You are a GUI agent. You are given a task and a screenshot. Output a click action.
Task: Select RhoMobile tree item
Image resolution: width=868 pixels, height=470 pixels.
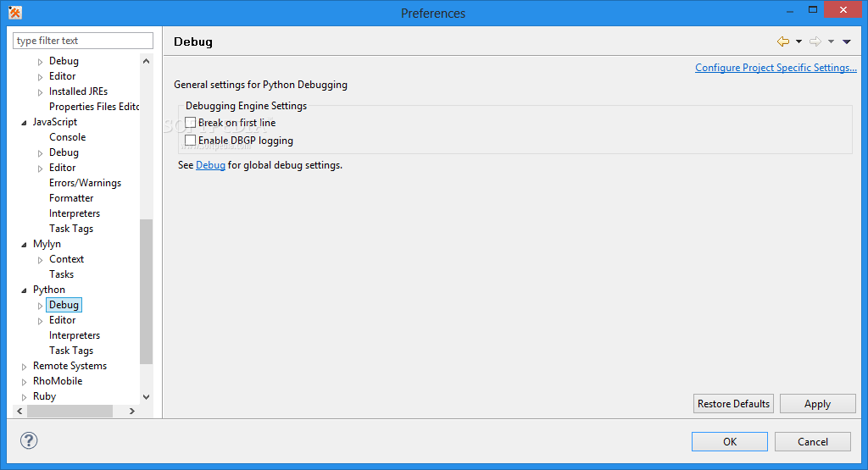pos(58,381)
